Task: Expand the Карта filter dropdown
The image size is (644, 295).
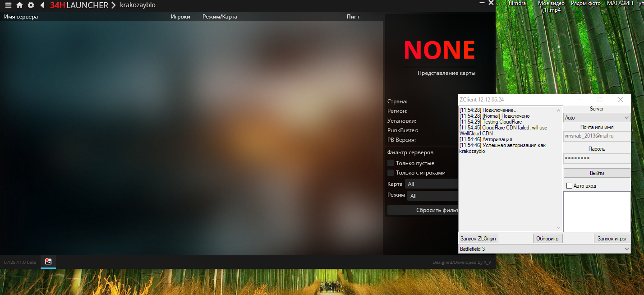Action: pos(432,184)
